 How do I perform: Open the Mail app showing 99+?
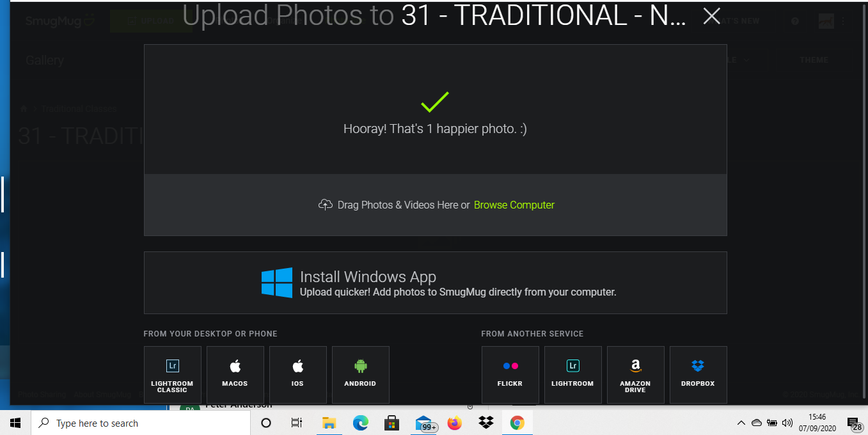tap(425, 423)
